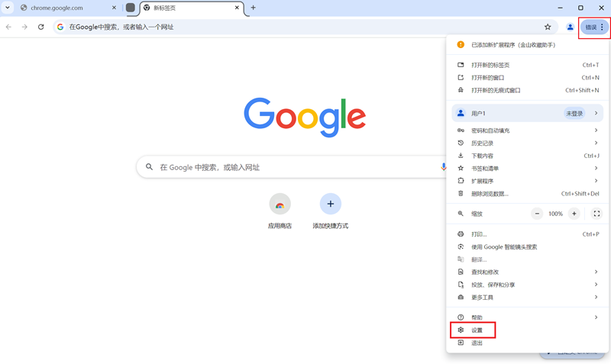
Task: Choose 打开新的标签页 menu item
Action: [528, 65]
